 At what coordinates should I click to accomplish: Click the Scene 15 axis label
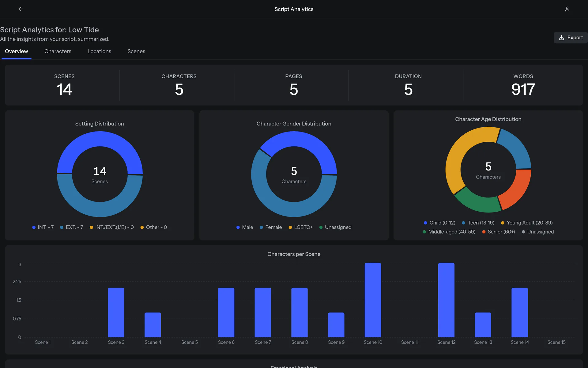[x=556, y=342]
